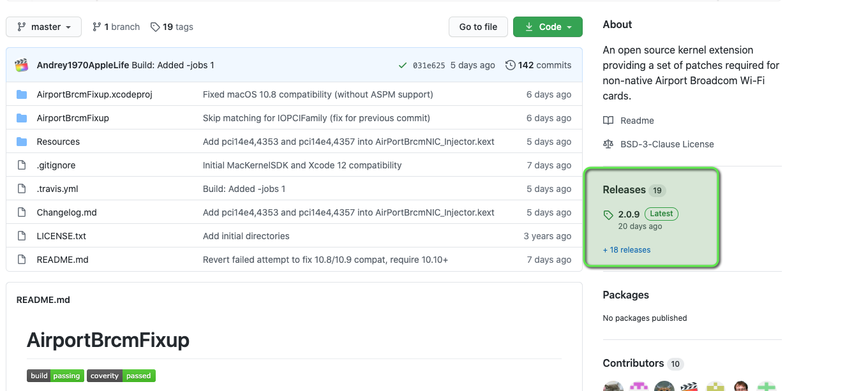Click the folder icon beside AirportBrcmFixup directory
Screen dimensions: 868x391
point(22,118)
